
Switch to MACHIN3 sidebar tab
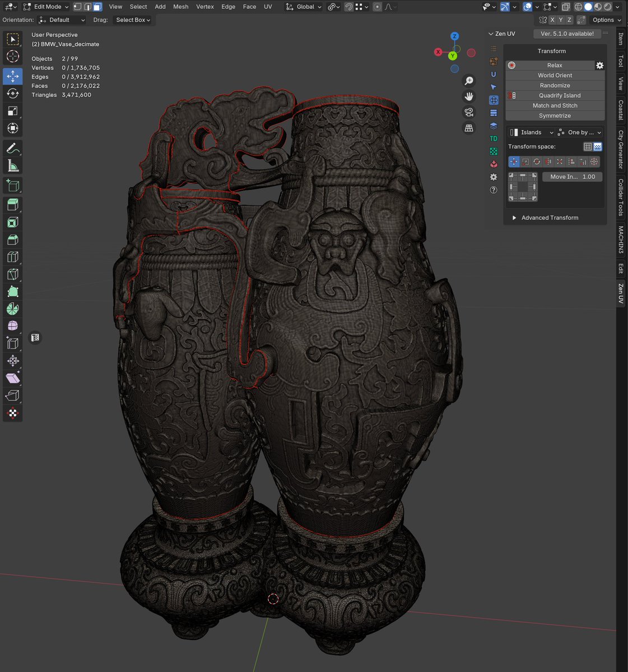tap(621, 240)
